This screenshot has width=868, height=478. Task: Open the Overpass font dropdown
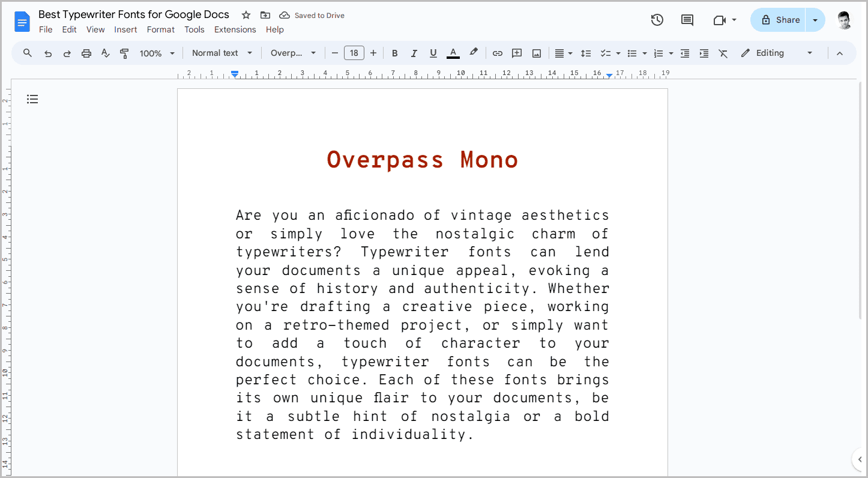click(293, 53)
